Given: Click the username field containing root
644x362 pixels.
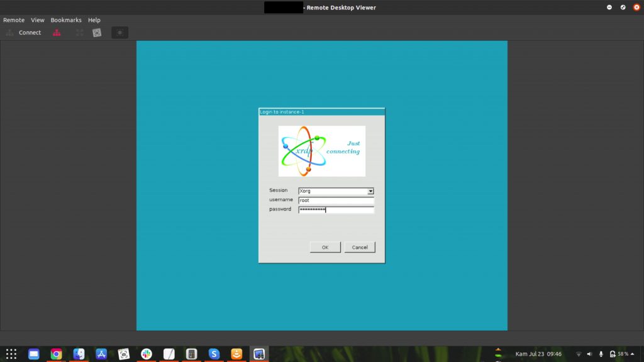Looking at the screenshot, I should click(336, 200).
